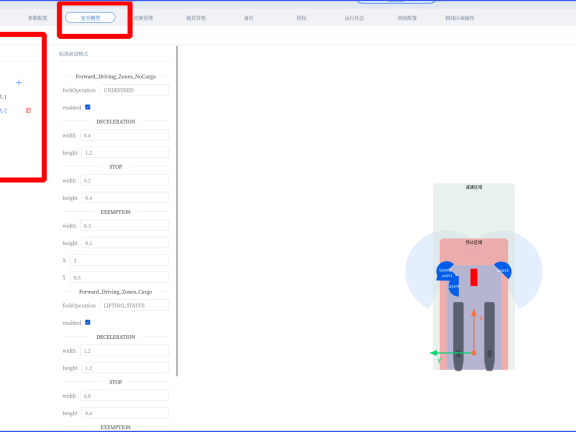Viewport: 576px width, 432px height.
Task: Click the left fork of the vehicle diagram
Action: click(x=458, y=336)
